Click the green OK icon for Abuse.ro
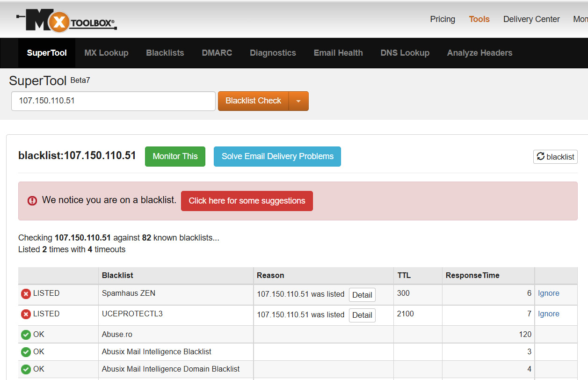Viewport: 588px width, 380px height. pyautogui.click(x=26, y=335)
